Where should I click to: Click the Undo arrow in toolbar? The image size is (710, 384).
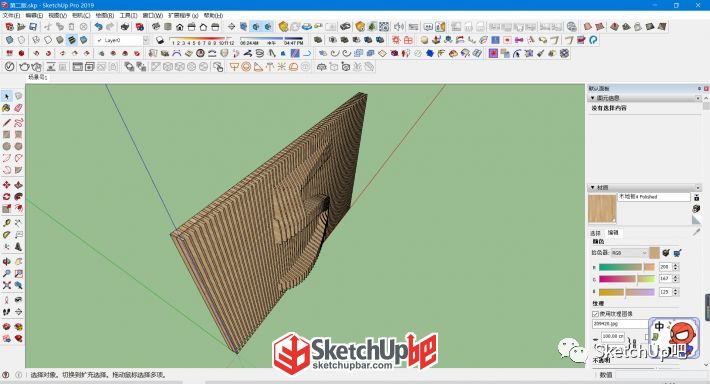(98, 27)
